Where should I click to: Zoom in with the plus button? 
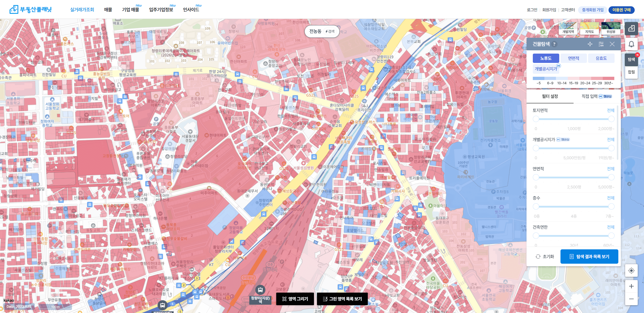631,286
